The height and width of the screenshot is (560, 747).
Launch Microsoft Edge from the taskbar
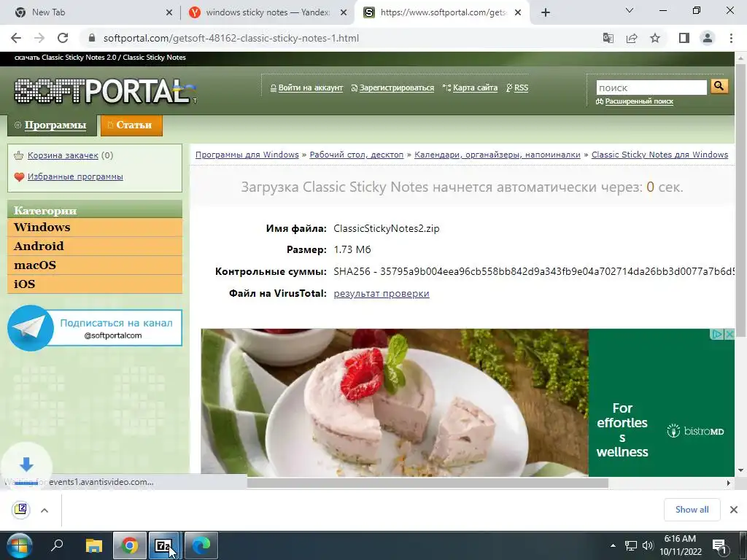201,545
